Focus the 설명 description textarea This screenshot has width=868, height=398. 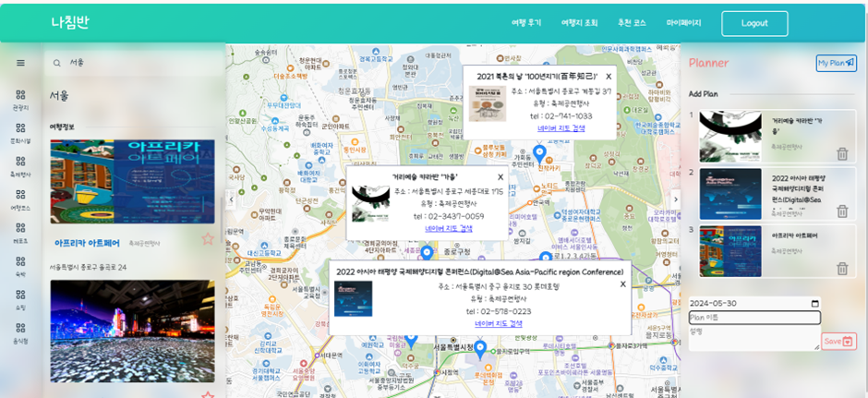(754, 338)
